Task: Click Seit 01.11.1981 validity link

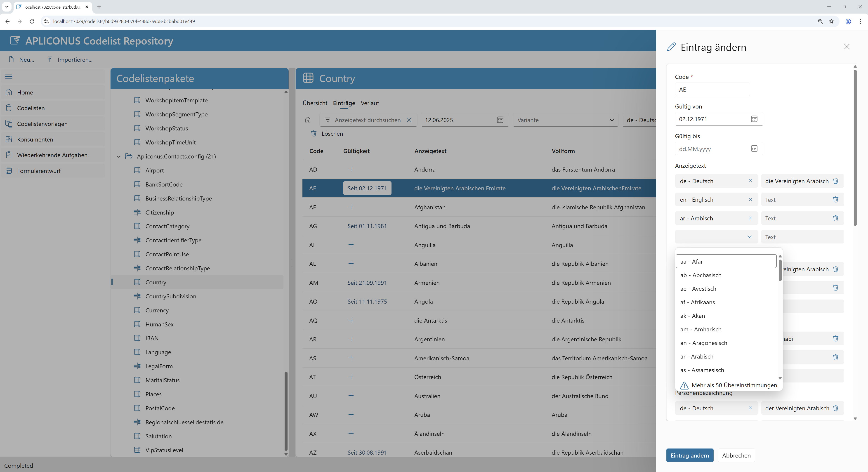Action: 367,226
